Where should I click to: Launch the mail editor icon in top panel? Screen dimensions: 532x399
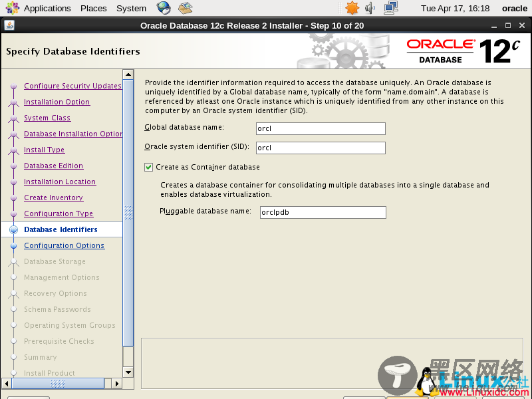(186, 8)
